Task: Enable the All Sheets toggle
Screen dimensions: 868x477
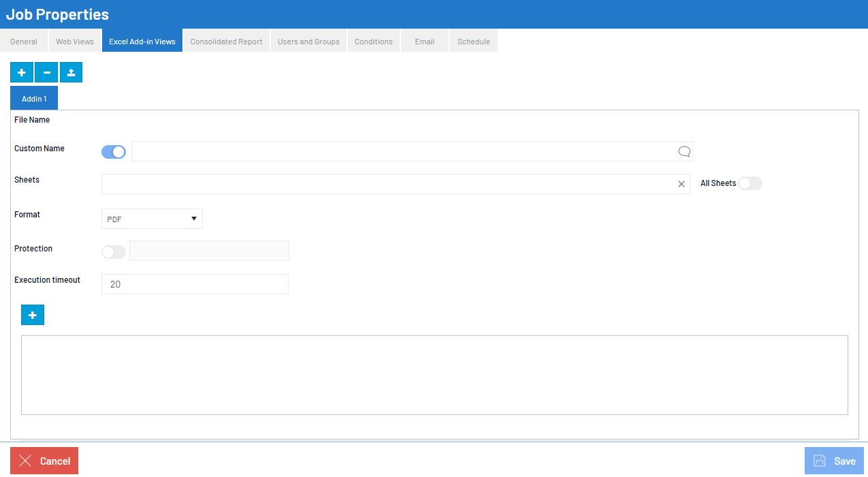Action: click(x=750, y=183)
